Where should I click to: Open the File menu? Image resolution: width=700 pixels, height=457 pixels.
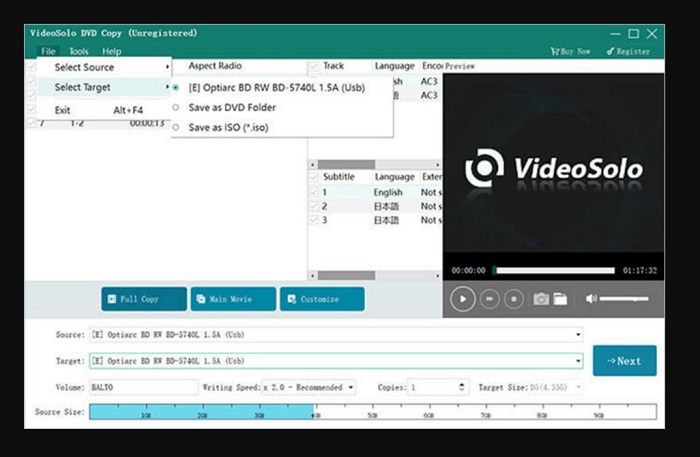[48, 51]
